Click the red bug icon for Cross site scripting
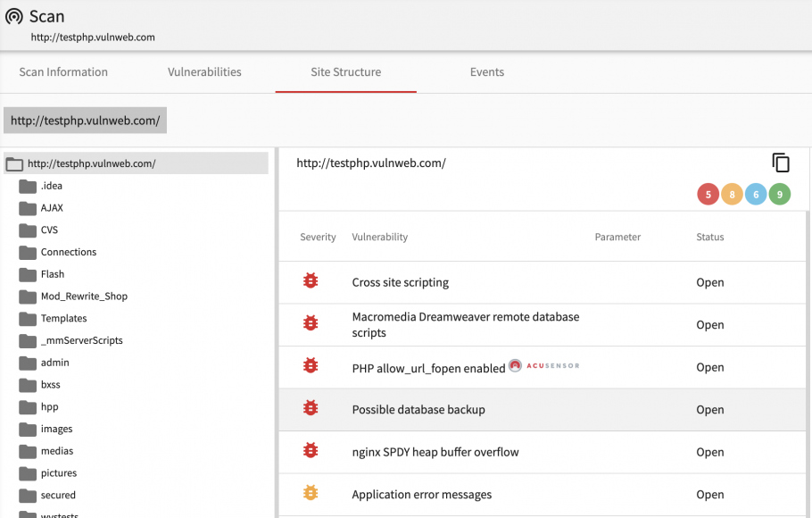The height and width of the screenshot is (518, 812). pos(311,281)
